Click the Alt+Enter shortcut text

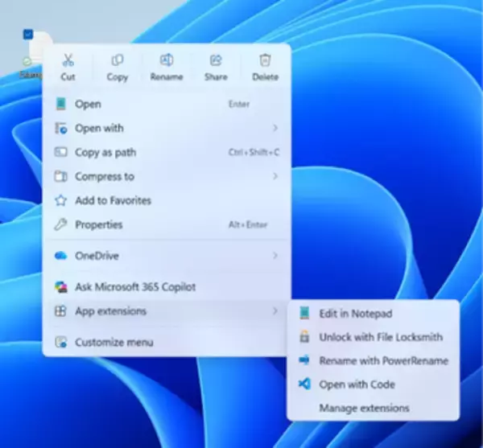248,224
